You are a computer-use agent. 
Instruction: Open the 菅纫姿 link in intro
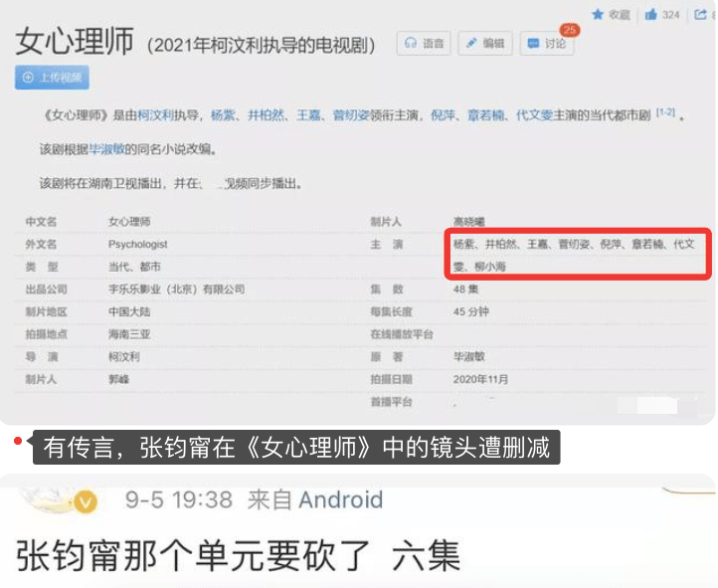351,115
